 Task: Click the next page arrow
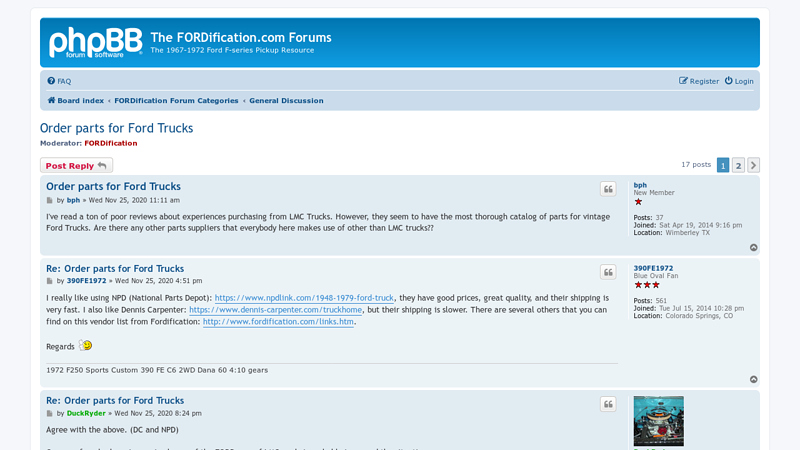[x=753, y=165]
